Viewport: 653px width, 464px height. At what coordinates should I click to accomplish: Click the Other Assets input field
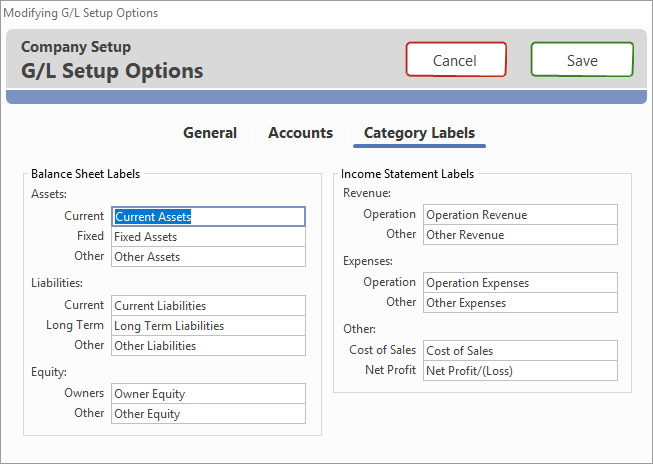pos(208,257)
